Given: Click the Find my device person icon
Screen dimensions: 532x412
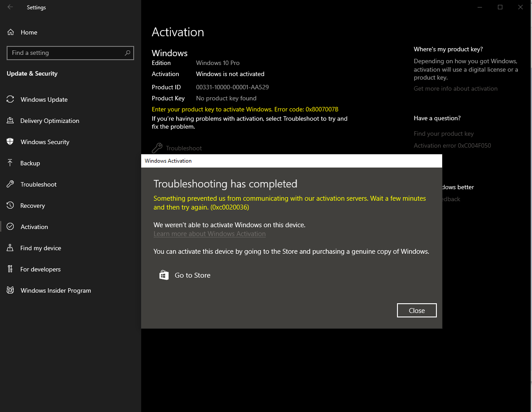Looking at the screenshot, I should (x=10, y=248).
